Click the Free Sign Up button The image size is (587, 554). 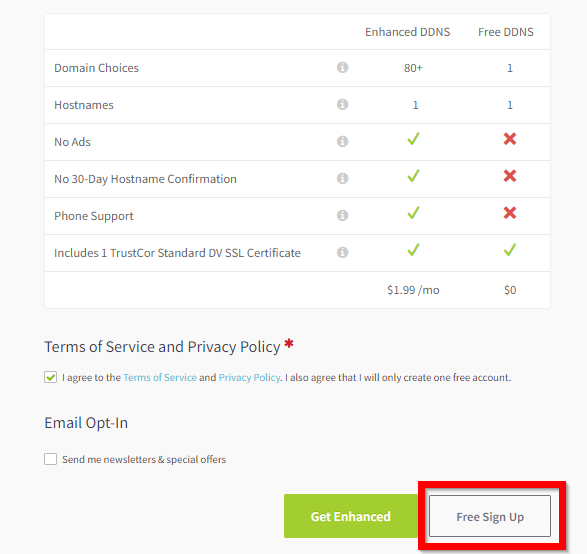490,516
